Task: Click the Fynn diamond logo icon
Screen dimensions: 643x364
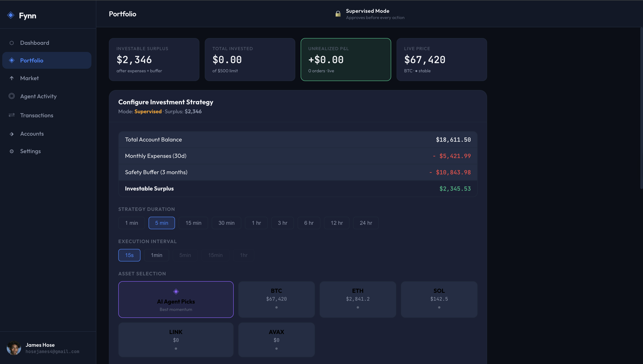Action: click(x=11, y=15)
